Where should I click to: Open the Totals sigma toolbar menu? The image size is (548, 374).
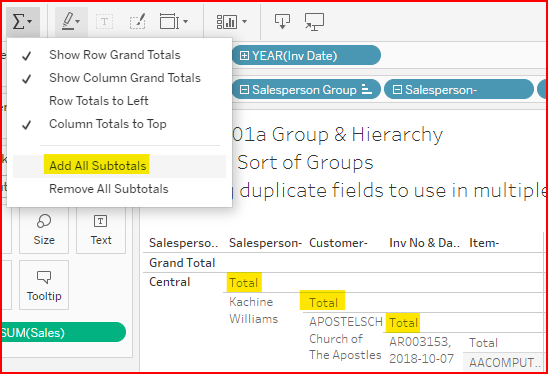22,22
